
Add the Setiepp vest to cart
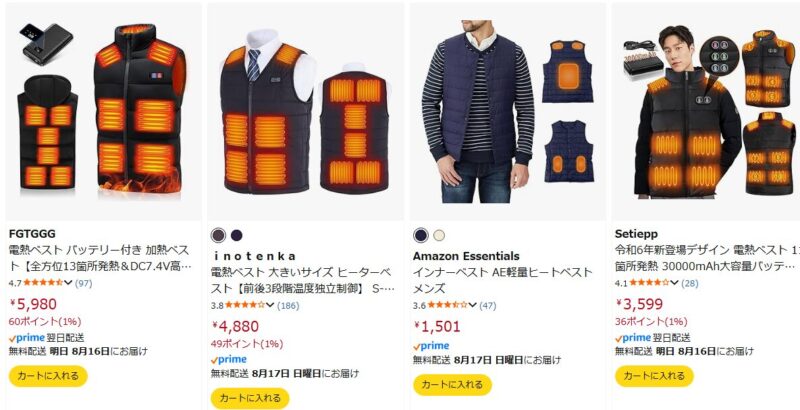pos(654,376)
